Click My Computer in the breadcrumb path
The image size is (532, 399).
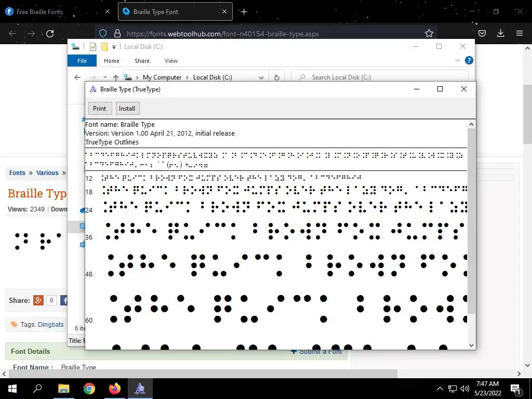[162, 77]
